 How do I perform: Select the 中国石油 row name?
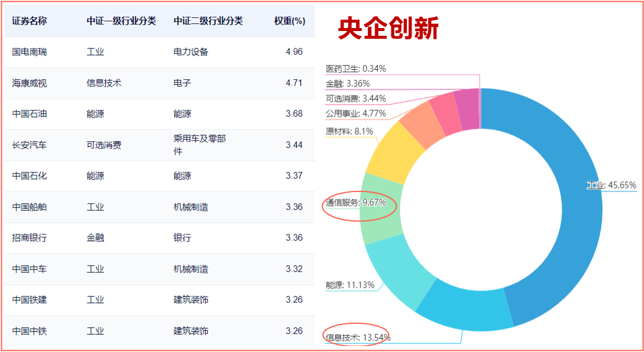[29, 114]
